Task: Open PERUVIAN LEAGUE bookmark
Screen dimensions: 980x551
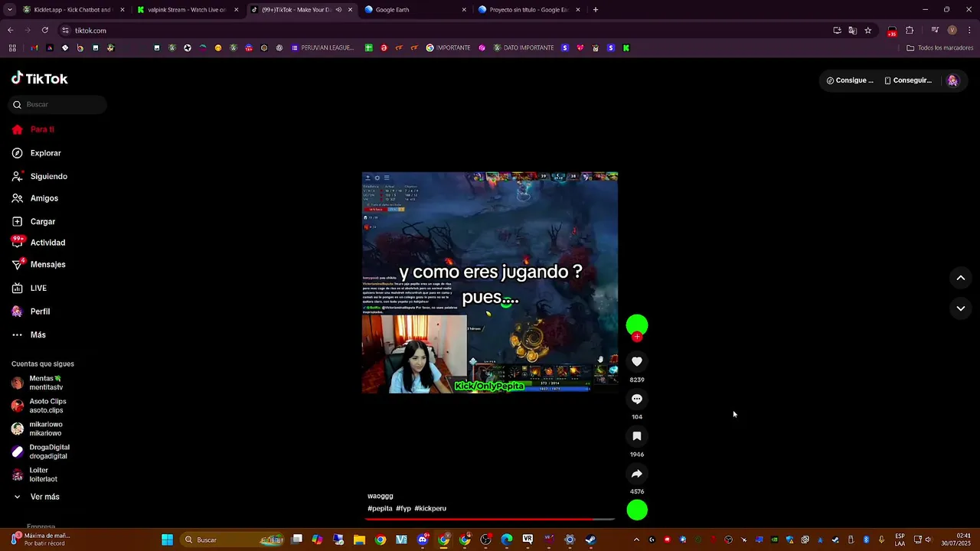Action: (x=322, y=48)
